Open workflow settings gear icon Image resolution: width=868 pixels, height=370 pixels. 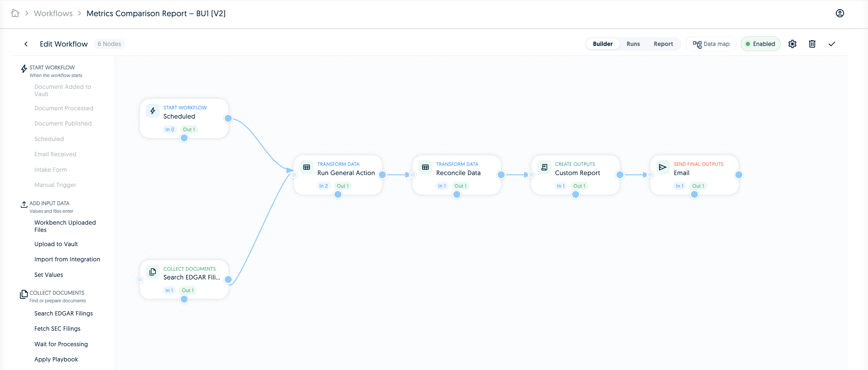792,44
